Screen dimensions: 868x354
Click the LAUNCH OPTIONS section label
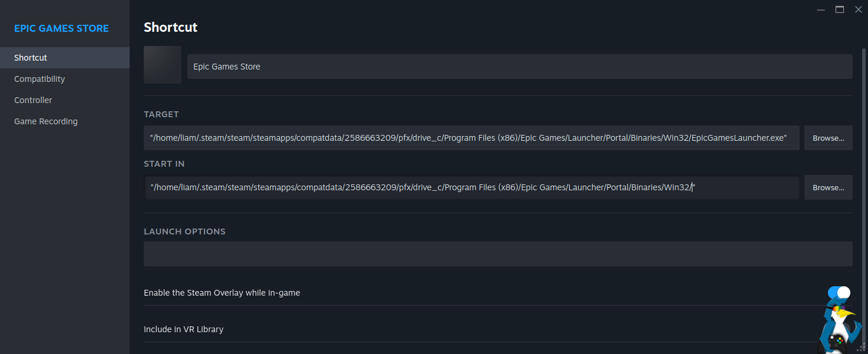184,231
